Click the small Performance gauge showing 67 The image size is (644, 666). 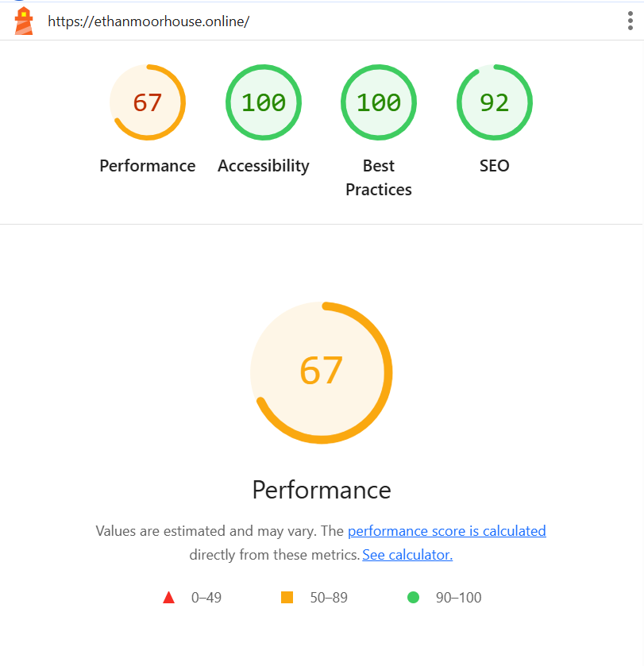(148, 102)
